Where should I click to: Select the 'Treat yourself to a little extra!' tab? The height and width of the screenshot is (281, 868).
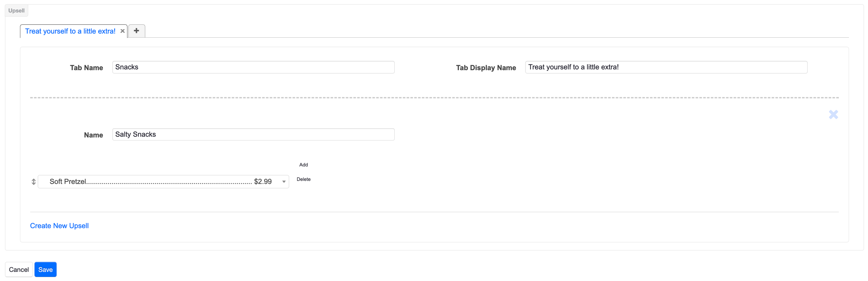[x=70, y=31]
